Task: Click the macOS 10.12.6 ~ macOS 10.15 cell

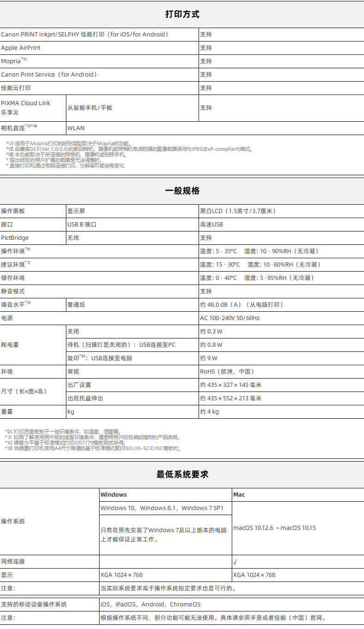Action: tap(275, 528)
